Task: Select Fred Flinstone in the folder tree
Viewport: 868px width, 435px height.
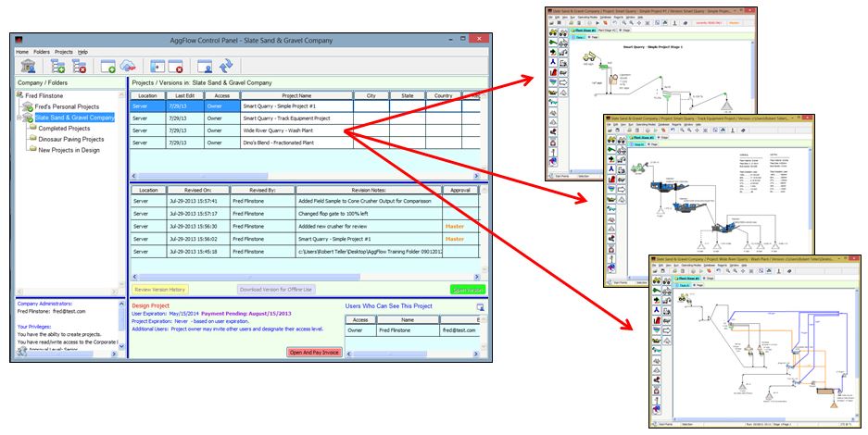Action: coord(44,95)
